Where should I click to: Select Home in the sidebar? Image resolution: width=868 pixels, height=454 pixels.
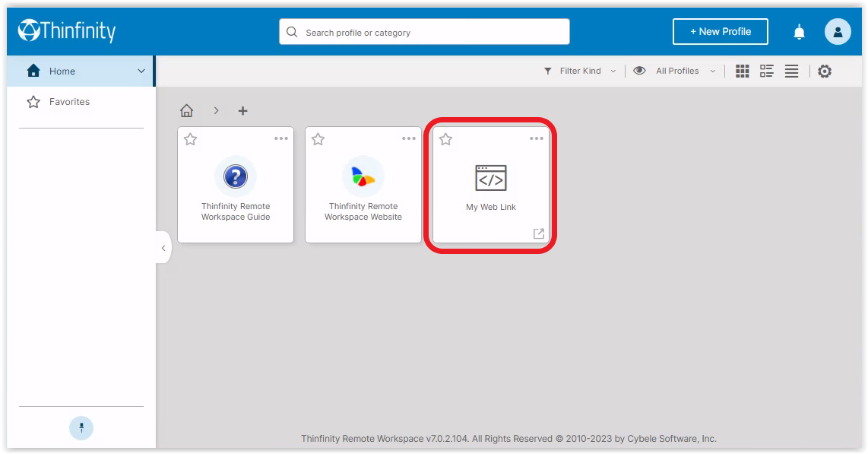pos(81,71)
